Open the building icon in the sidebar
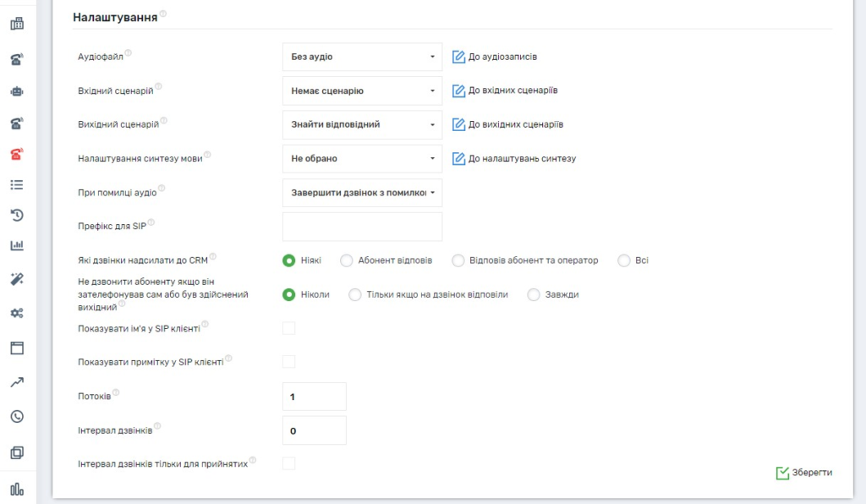The height and width of the screenshot is (504, 866). point(16,25)
